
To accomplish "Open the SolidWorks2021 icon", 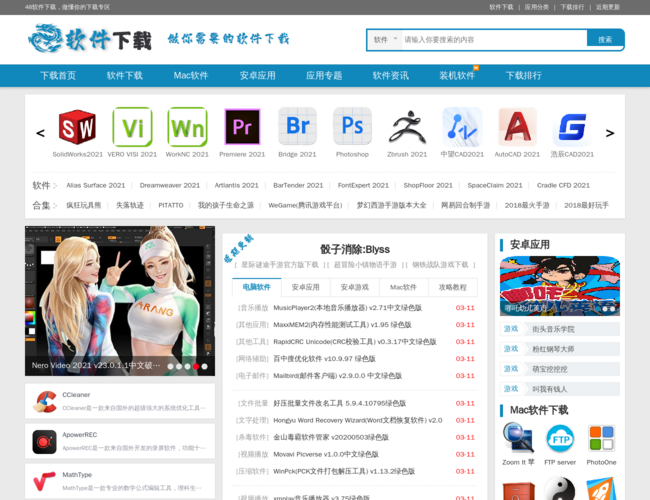I will 77,128.
